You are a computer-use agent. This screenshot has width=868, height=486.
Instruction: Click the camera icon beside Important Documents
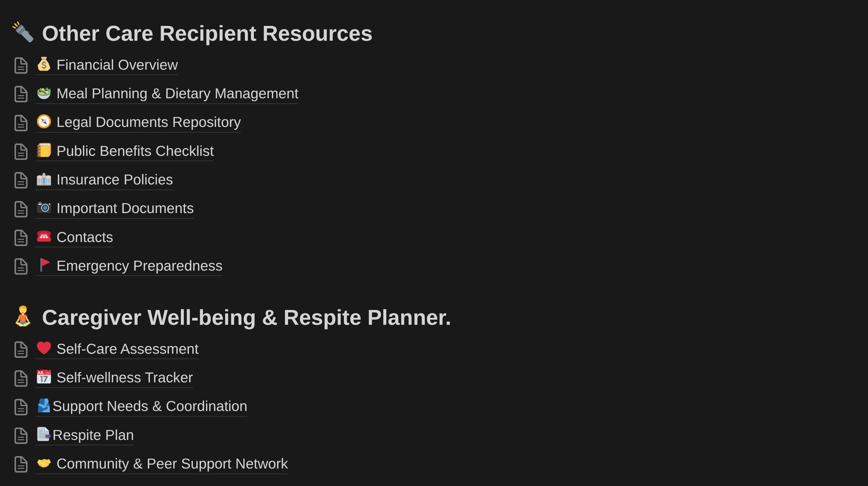(44, 208)
